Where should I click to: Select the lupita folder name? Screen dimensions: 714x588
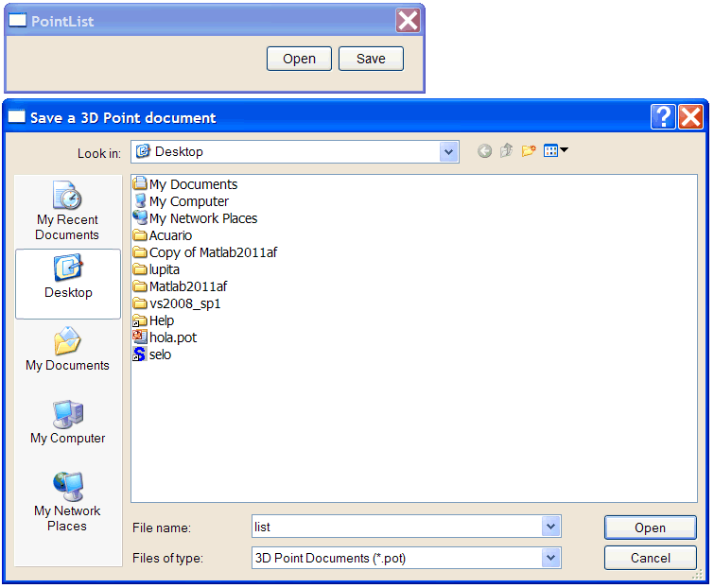point(165,269)
